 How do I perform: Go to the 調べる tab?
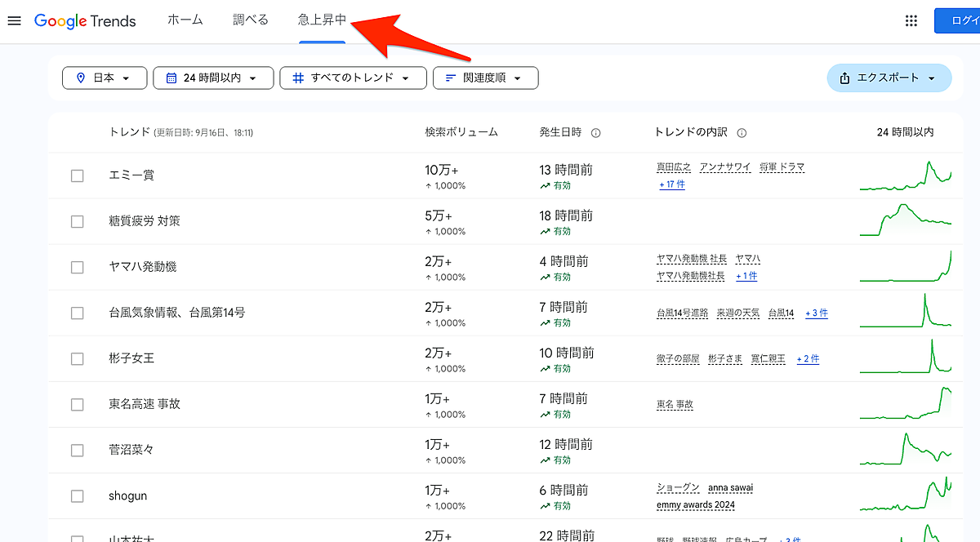click(x=251, y=20)
